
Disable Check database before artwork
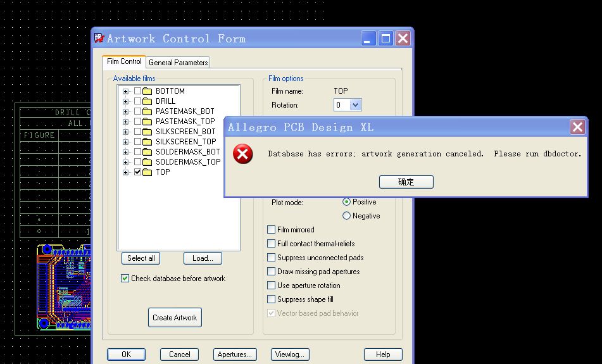(125, 279)
